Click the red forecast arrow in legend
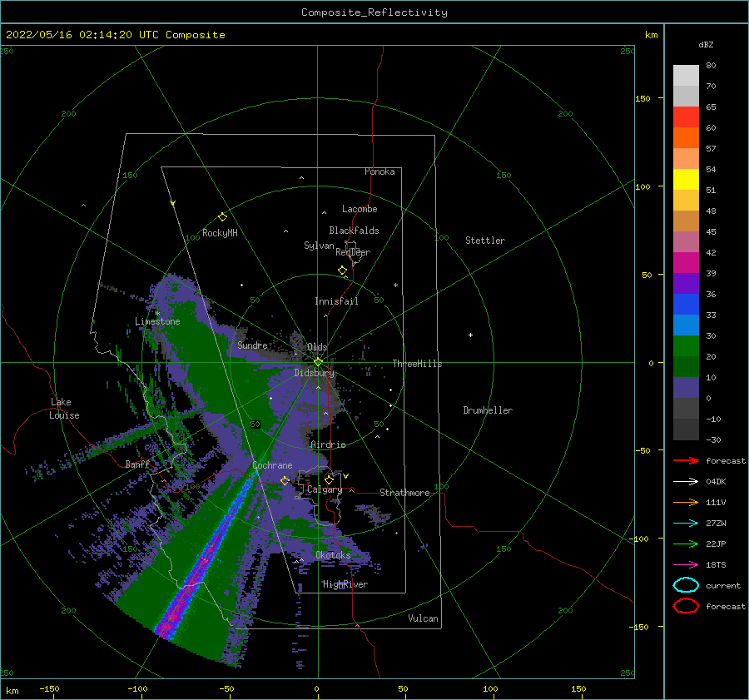749x700 pixels. [x=686, y=460]
